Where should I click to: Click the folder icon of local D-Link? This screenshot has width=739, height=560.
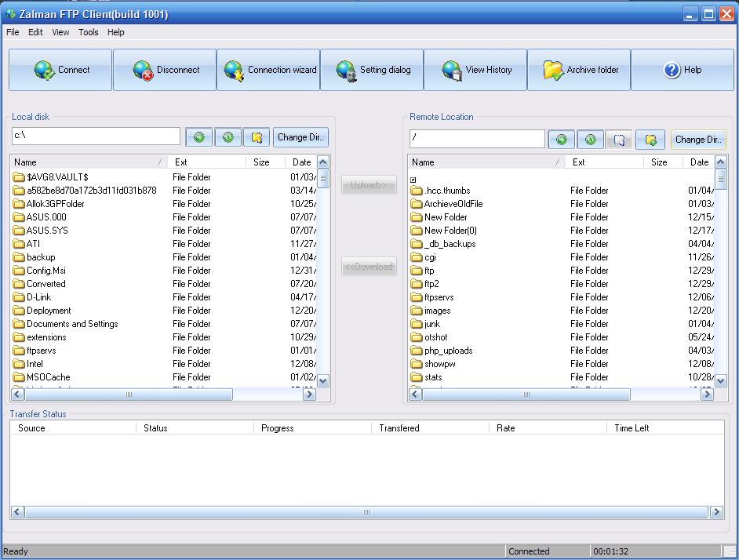point(19,297)
